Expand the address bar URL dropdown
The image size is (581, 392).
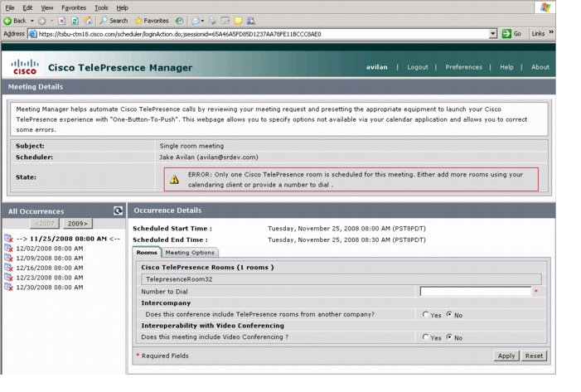[492, 34]
